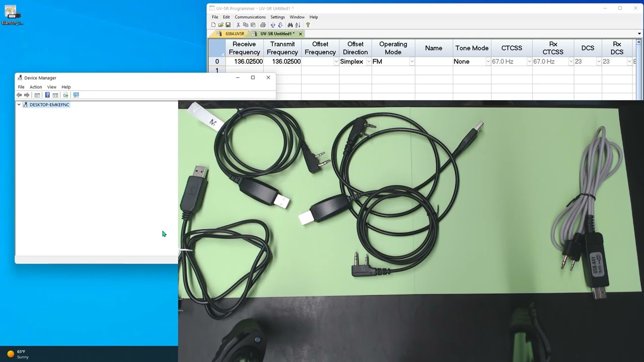Screen dimensions: 644x362
Task: Click the UV-5R table vertical scrollbar
Action: coord(639,69)
